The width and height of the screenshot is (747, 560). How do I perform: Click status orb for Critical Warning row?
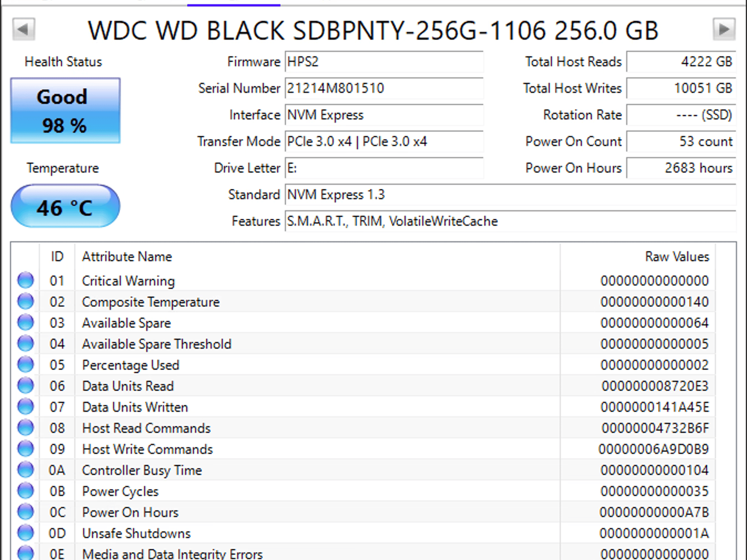(x=26, y=280)
